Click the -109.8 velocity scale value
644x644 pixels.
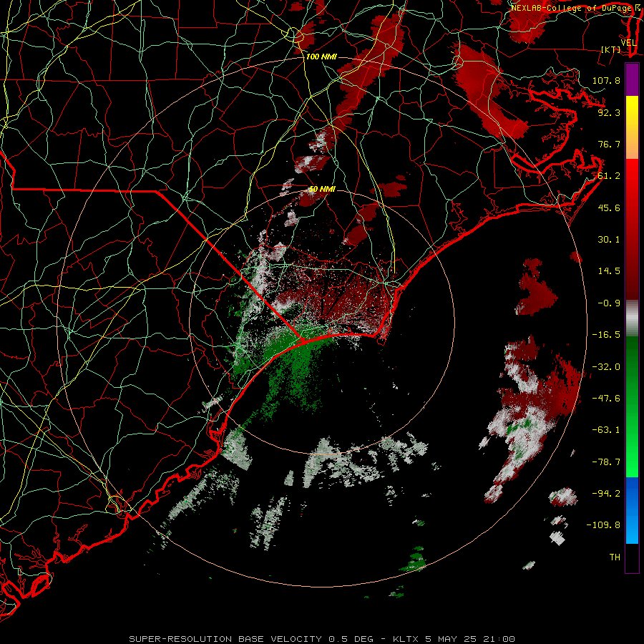[x=603, y=525]
